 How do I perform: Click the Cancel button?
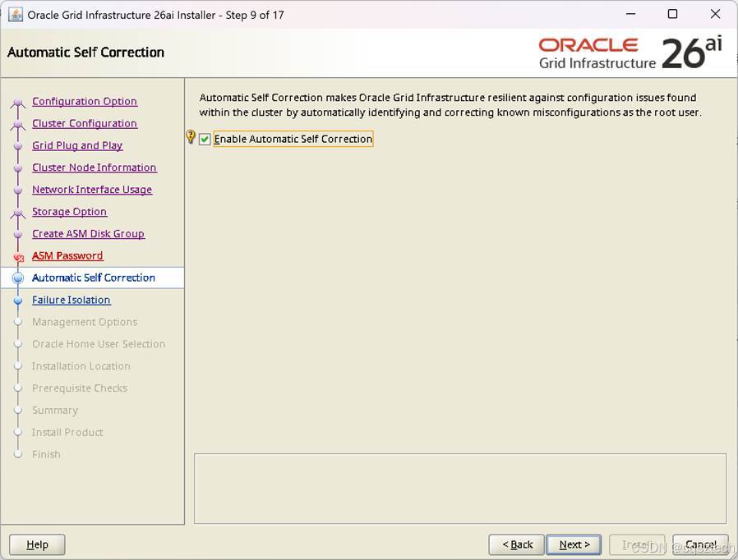700,544
